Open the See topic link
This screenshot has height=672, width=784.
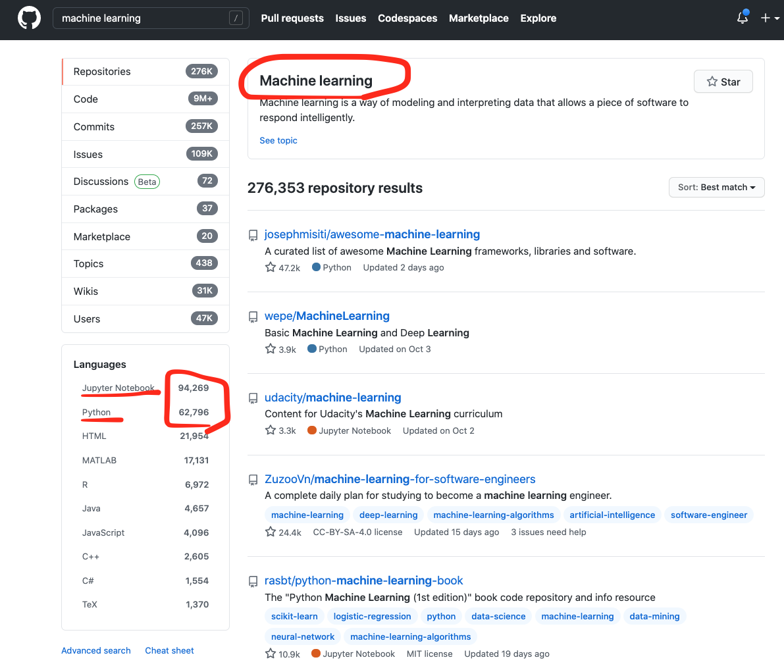pyautogui.click(x=278, y=140)
